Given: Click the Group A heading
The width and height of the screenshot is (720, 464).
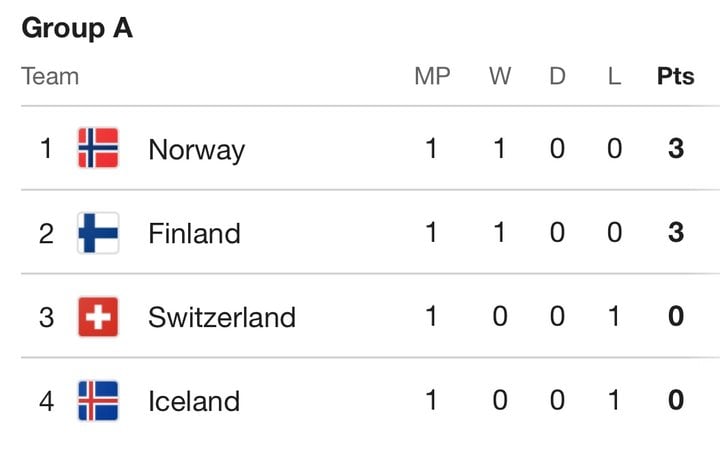Looking at the screenshot, I should click(x=77, y=28).
